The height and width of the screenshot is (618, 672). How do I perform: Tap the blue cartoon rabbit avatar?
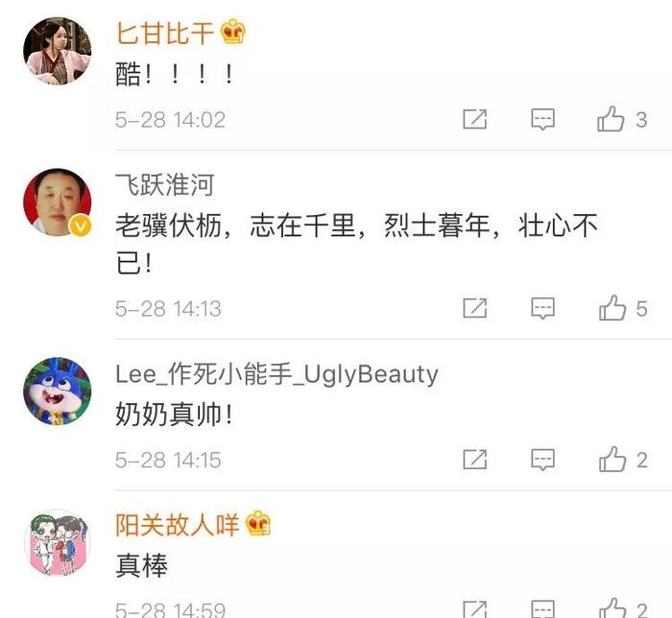57,392
